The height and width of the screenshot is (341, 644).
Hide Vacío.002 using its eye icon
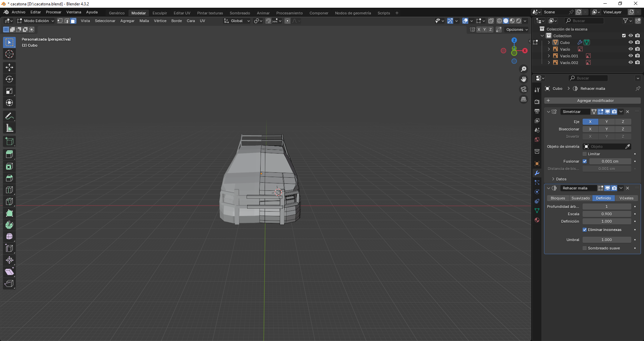(x=631, y=63)
